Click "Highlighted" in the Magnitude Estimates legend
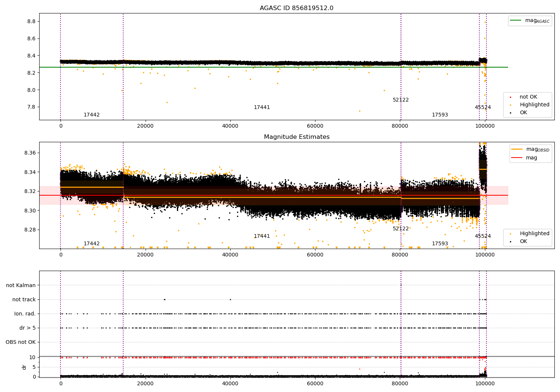Image resolution: width=560 pixels, height=392 pixels. tap(535, 234)
